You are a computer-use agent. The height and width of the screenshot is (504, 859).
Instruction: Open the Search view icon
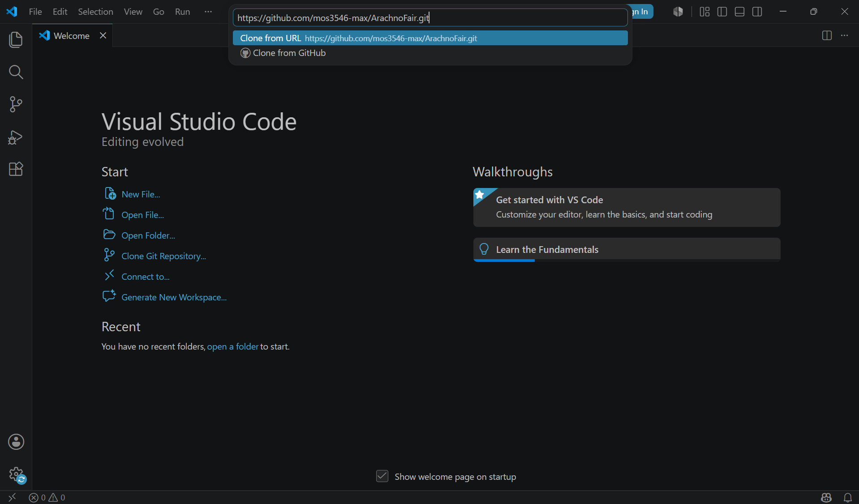coord(16,72)
